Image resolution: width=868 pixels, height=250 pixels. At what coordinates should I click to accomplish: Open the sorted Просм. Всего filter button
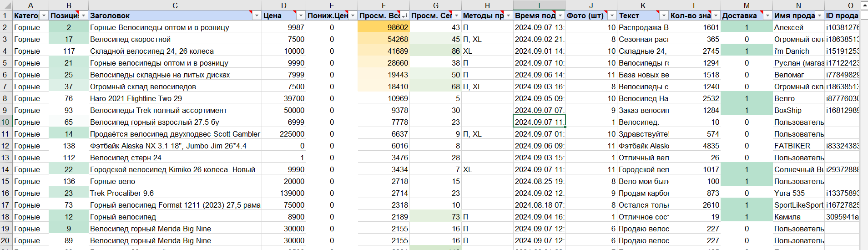click(x=404, y=15)
